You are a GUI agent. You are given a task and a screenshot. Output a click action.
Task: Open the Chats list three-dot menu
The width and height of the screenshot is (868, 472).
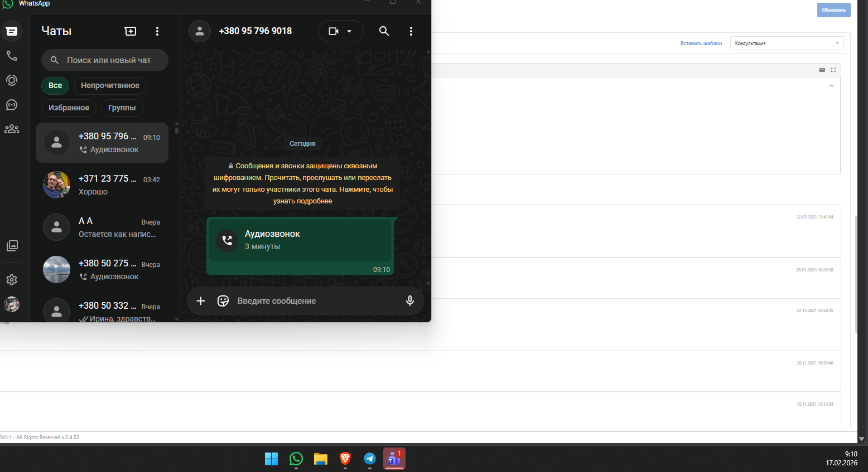[x=157, y=31]
